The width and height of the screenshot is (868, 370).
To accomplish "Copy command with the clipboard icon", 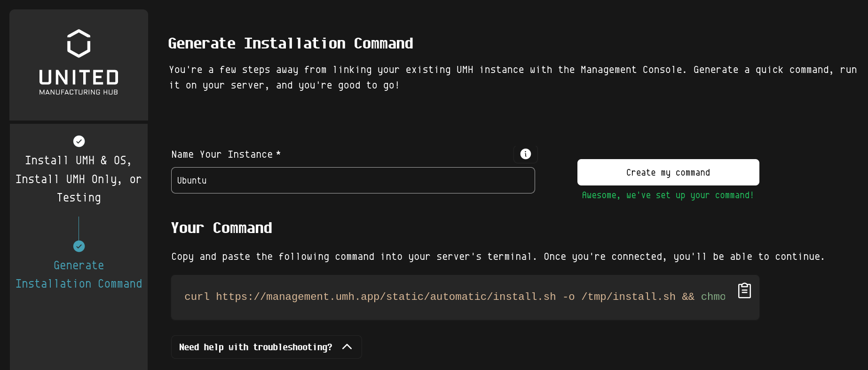I will point(744,290).
